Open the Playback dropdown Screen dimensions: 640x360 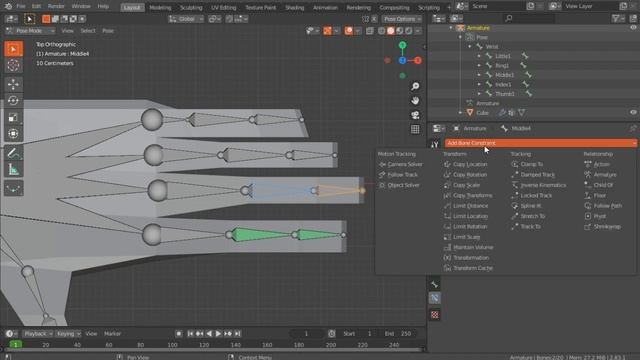(x=38, y=333)
